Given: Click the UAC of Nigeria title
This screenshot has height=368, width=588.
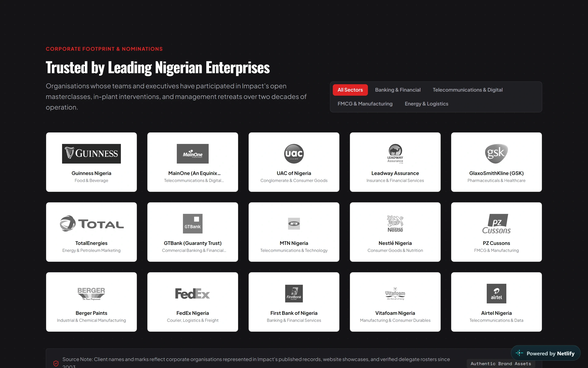Looking at the screenshot, I should click(x=294, y=173).
